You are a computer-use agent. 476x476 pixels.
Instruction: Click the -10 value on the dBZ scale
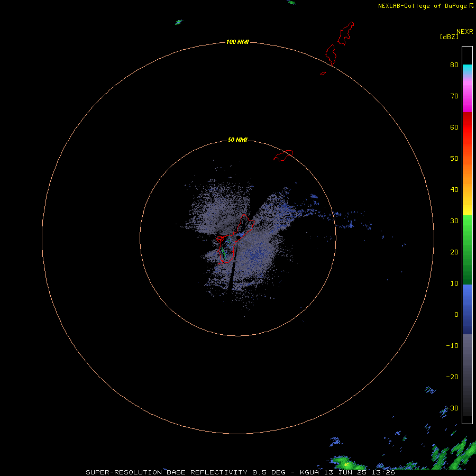coord(452,345)
